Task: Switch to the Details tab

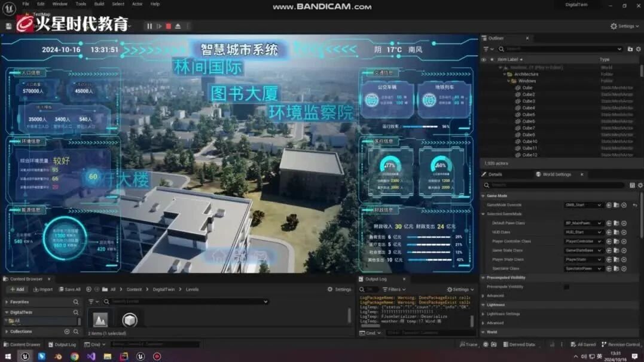Action: (494, 174)
